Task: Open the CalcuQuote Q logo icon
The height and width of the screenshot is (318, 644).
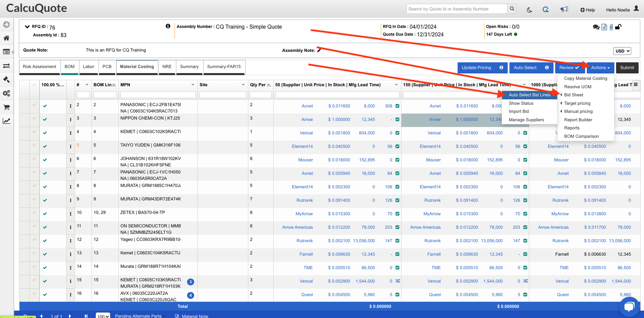Action: tap(546, 9)
